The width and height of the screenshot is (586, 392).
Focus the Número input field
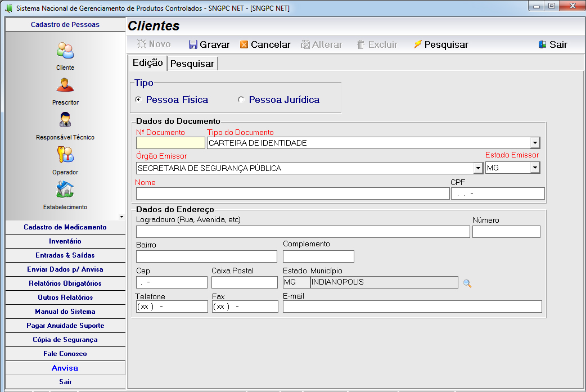506,232
